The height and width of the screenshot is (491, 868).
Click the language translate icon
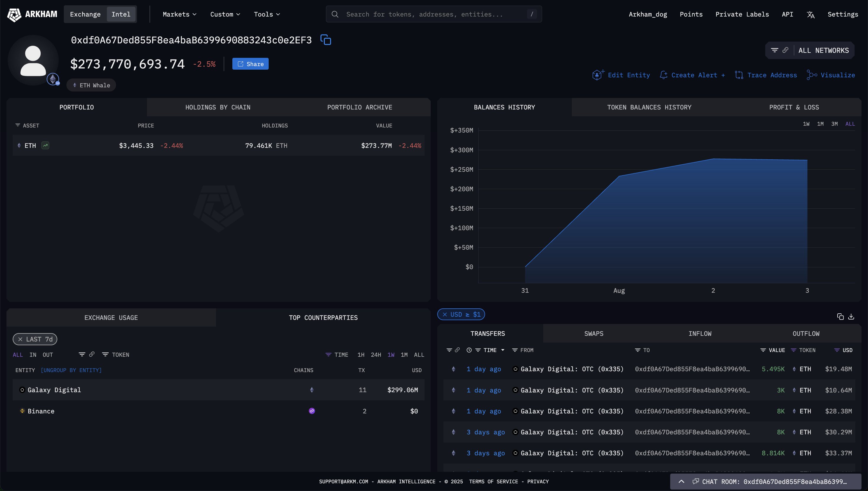(x=810, y=14)
